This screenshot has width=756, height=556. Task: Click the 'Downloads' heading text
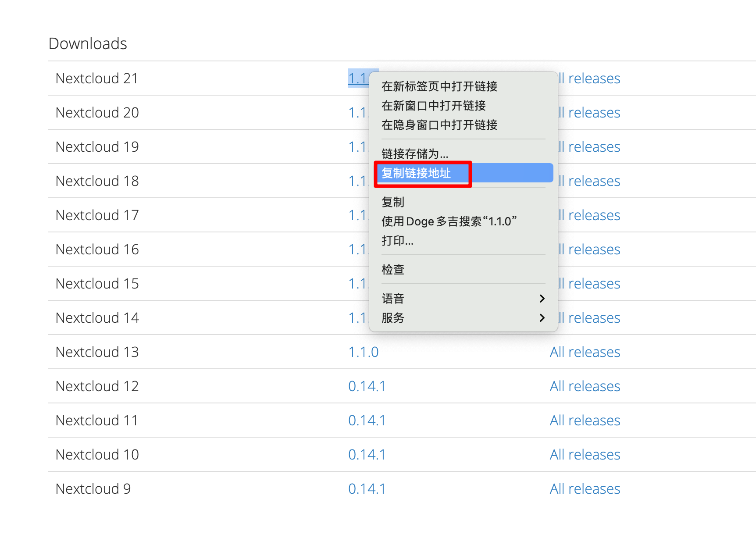[88, 44]
